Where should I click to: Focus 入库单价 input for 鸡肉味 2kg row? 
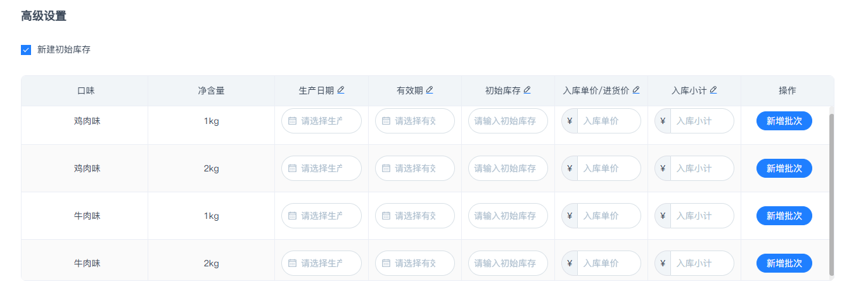[608, 168]
